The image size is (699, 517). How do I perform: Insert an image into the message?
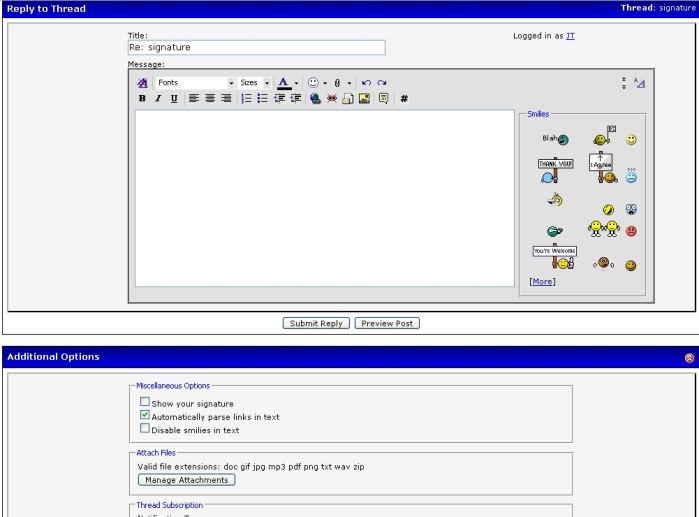tap(365, 98)
